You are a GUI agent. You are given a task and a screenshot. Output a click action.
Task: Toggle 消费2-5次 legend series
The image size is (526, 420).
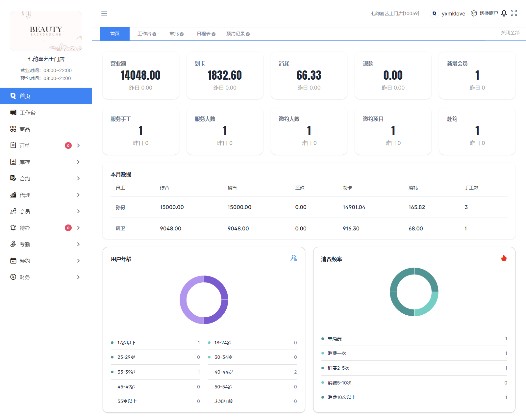point(338,368)
